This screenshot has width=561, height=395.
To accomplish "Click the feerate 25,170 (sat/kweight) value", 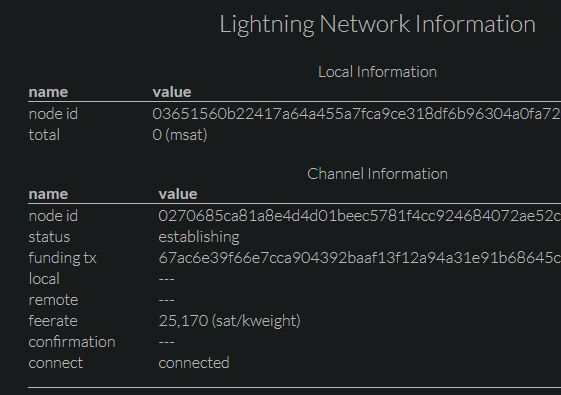I will [229, 321].
